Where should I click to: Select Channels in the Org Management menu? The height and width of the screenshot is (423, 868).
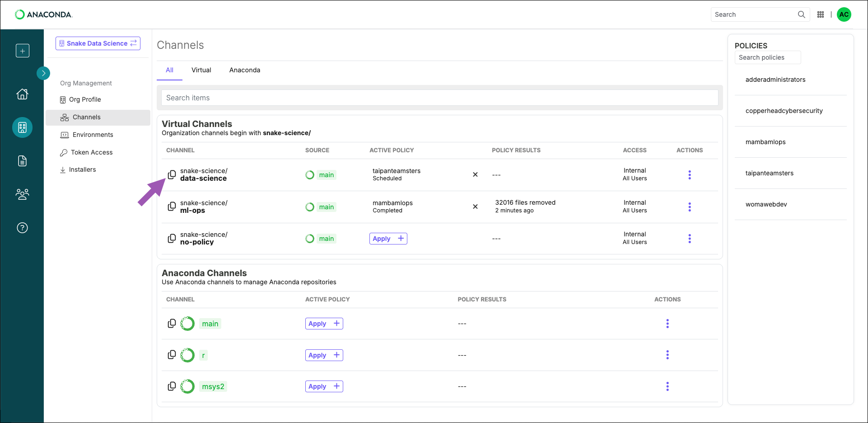(x=98, y=117)
